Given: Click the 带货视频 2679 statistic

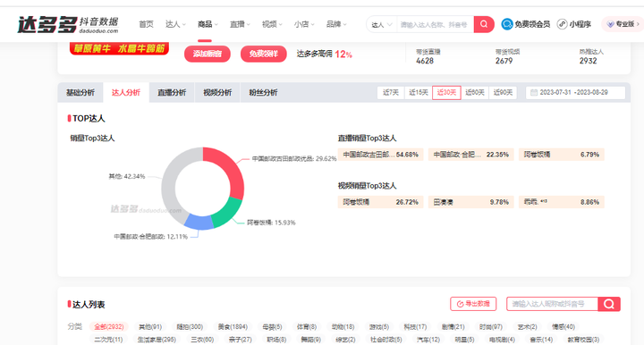Looking at the screenshot, I should tap(507, 56).
